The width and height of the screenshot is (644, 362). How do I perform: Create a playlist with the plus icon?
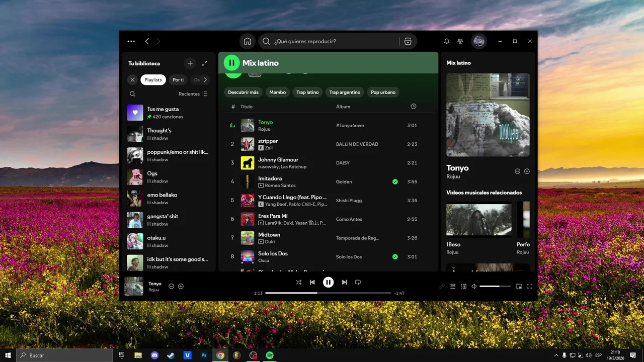190,63
